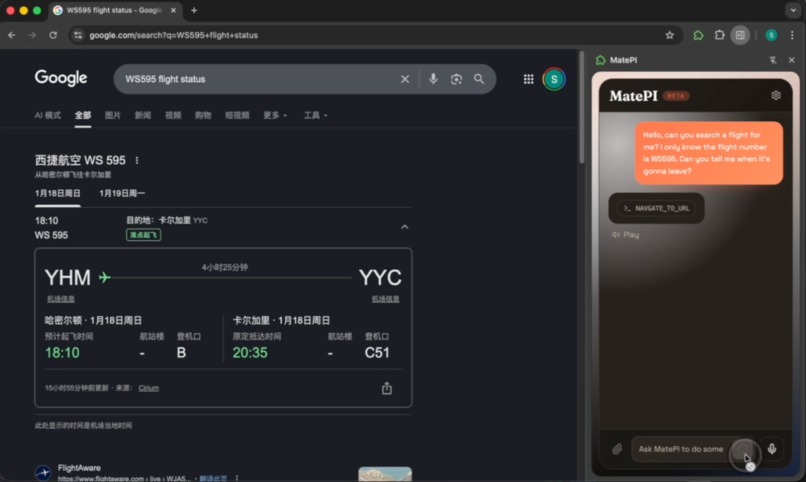The height and width of the screenshot is (482, 806).
Task: Open the Extensions puzzle icon
Action: coord(719,35)
